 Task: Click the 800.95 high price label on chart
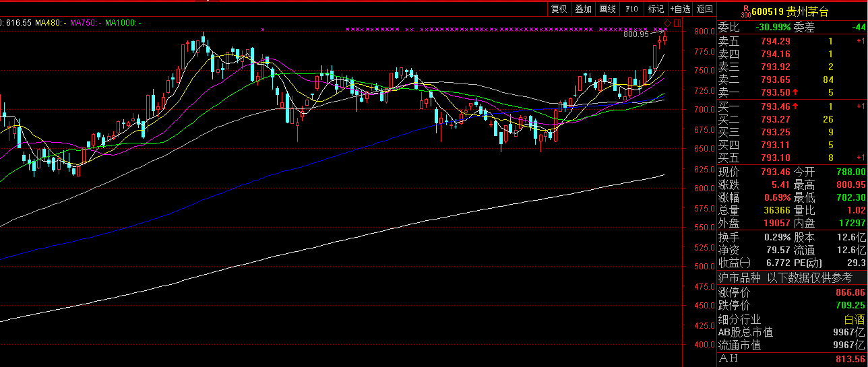point(635,34)
